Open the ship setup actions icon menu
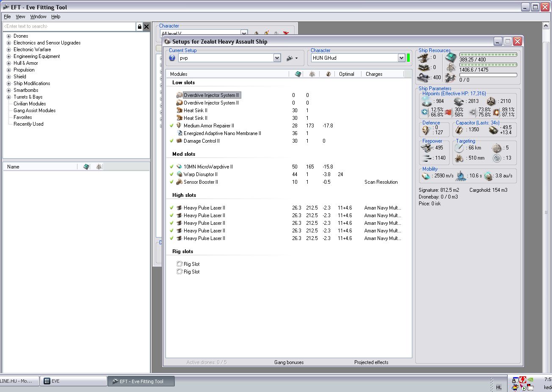 tap(292, 58)
